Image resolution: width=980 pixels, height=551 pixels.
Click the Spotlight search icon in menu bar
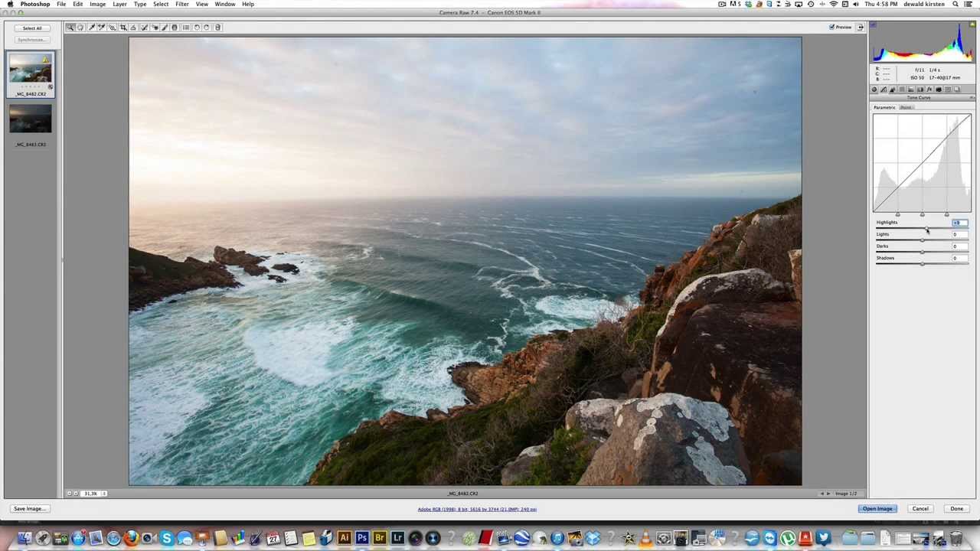click(955, 4)
